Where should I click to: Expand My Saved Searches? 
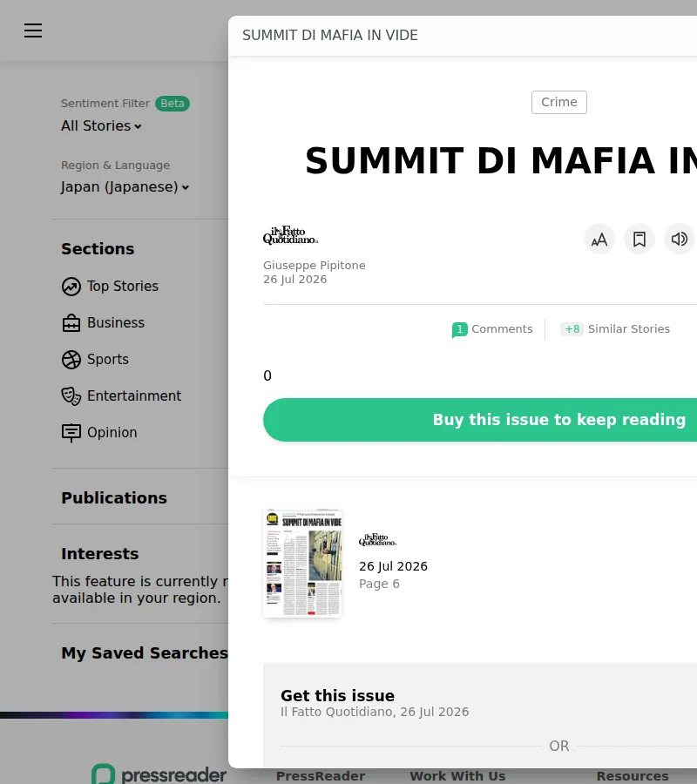point(144,653)
